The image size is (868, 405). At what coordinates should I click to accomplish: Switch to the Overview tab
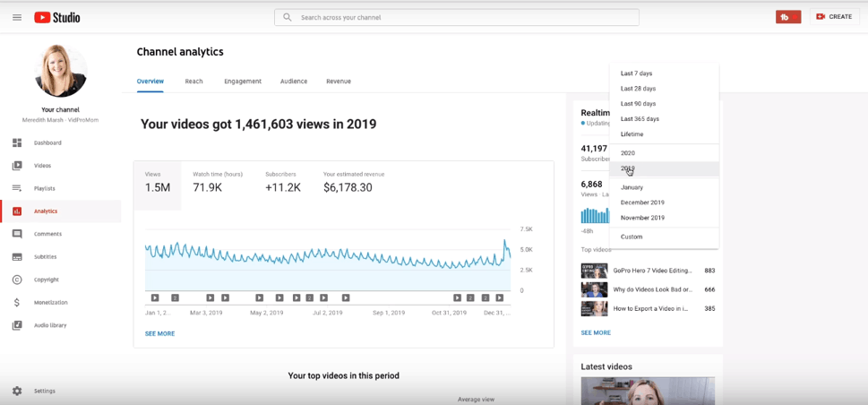pyautogui.click(x=150, y=82)
